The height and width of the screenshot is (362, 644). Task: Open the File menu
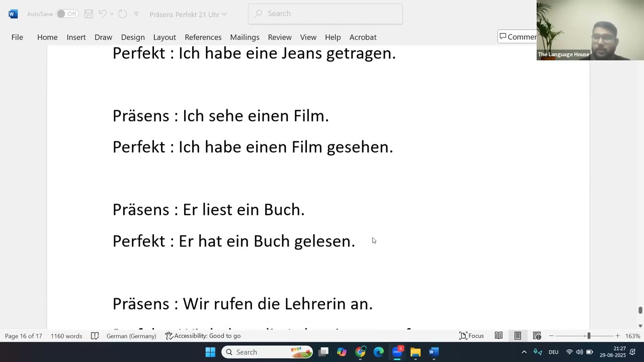[x=17, y=37]
